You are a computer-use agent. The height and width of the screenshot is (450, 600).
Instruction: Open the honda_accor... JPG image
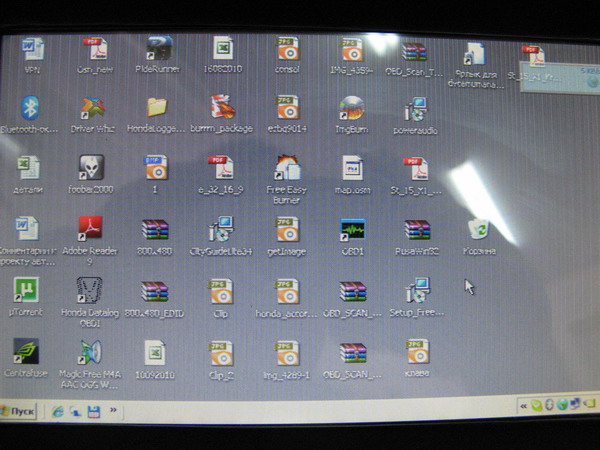(287, 291)
